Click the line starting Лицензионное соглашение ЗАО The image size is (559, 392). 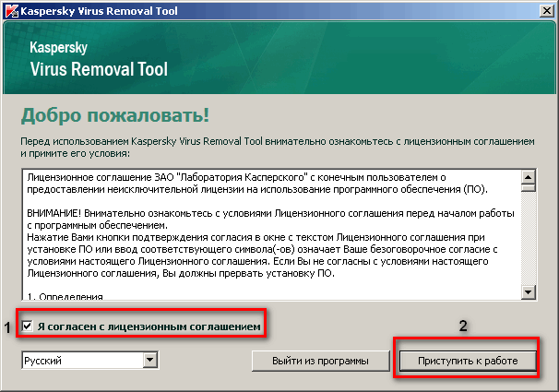(x=236, y=177)
